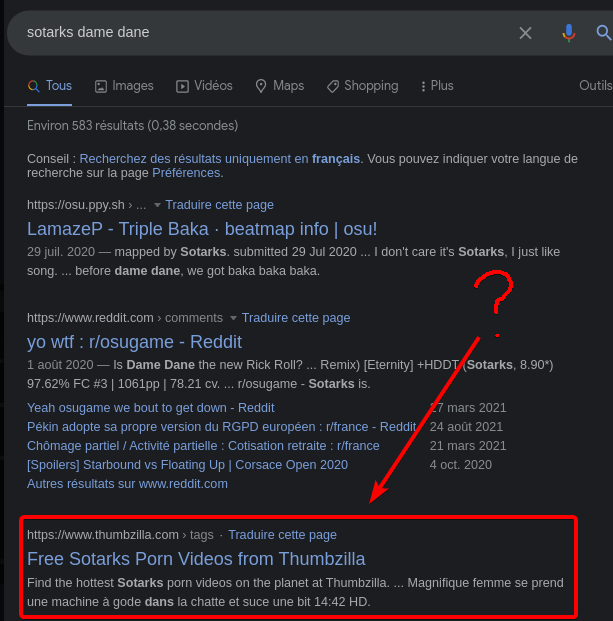Click 'Recherchez des résultats uniquement en français' link
This screenshot has width=613, height=621.
coord(220,159)
